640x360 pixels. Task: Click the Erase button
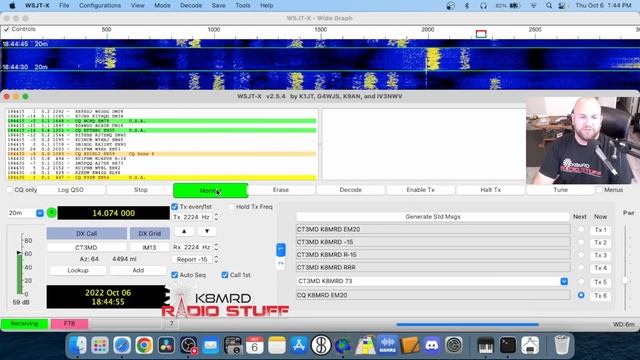281,190
